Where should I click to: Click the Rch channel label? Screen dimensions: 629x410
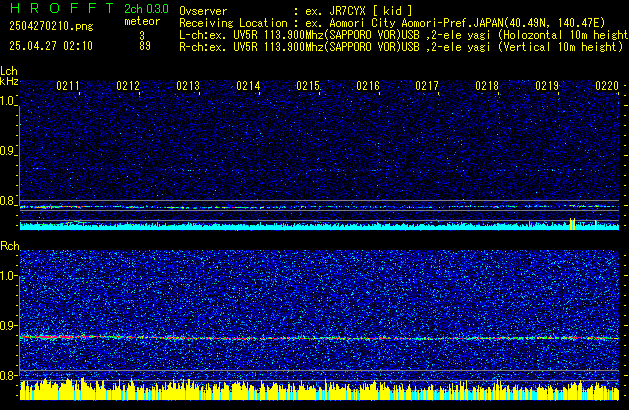[10, 246]
